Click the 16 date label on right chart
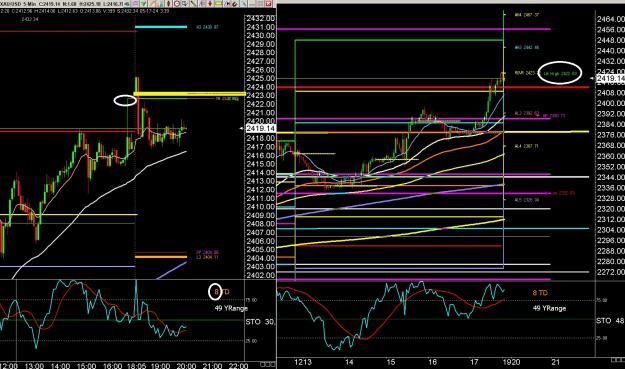The image size is (625, 369). (432, 362)
